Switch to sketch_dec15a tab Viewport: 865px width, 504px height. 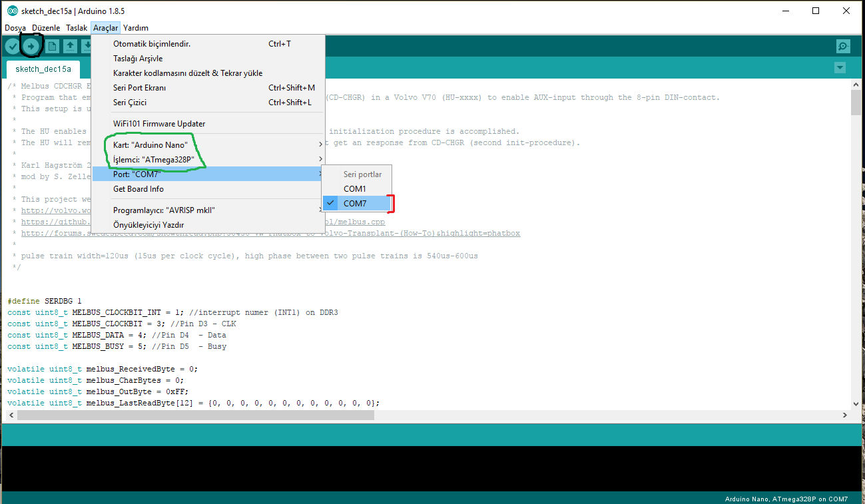(43, 69)
